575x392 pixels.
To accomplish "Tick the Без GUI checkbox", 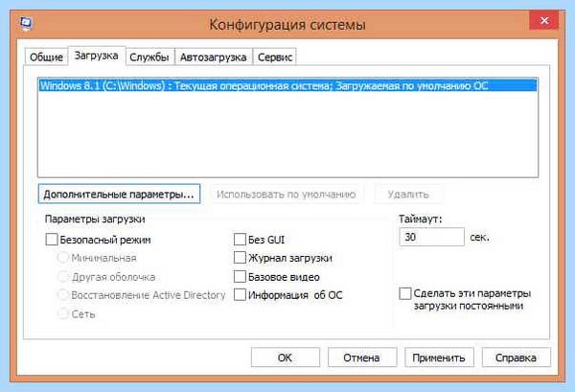I will pos(240,240).
